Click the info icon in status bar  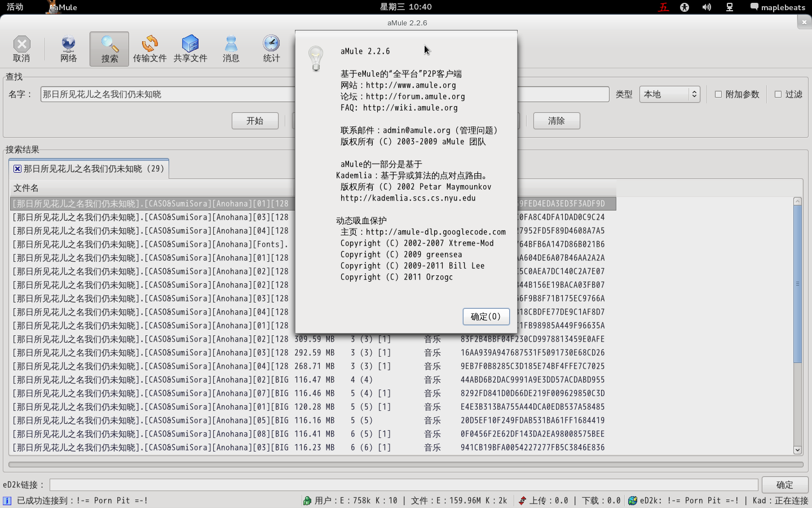7,501
